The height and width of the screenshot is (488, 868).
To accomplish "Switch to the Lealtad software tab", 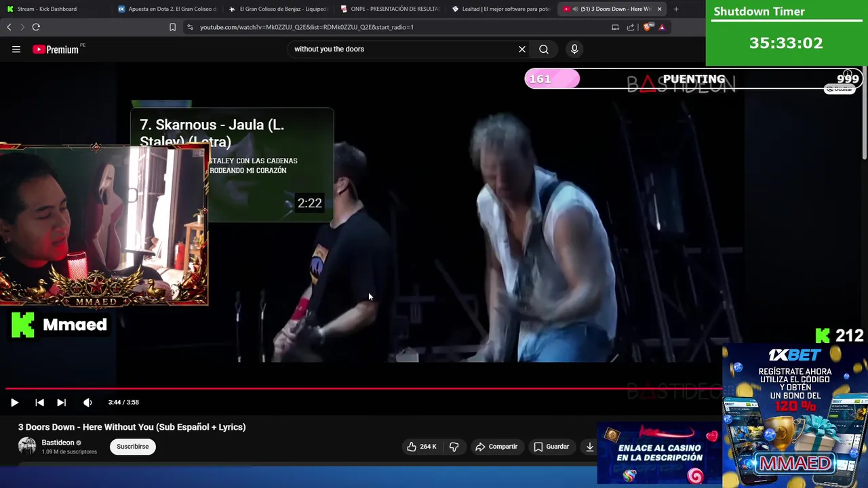I will point(500,9).
